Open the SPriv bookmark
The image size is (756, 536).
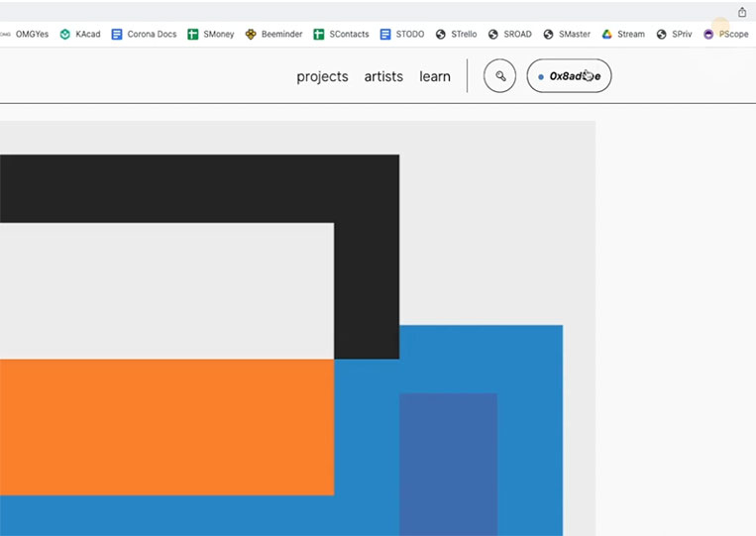coord(674,35)
